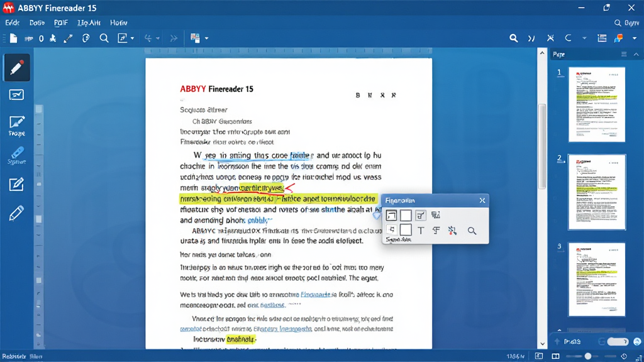Toggle the highlighted third button in floating panel
Screen dimensions: 644x362
tap(421, 215)
